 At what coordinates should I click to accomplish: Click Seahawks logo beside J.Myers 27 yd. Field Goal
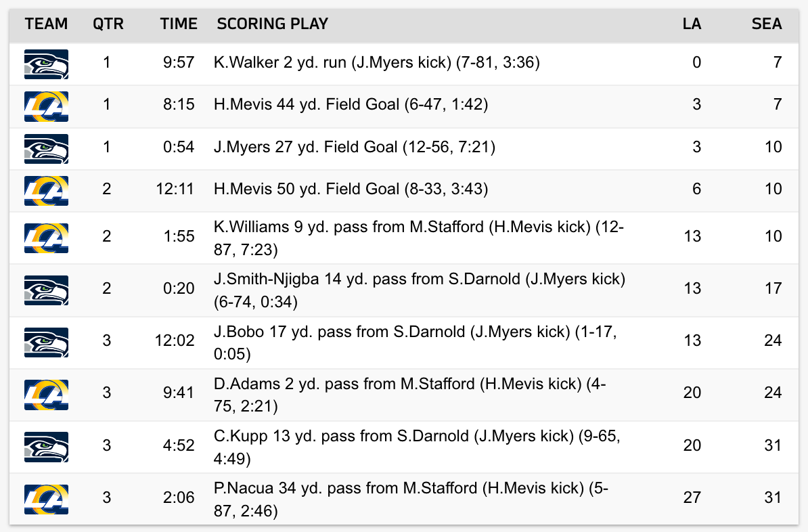[x=47, y=148]
